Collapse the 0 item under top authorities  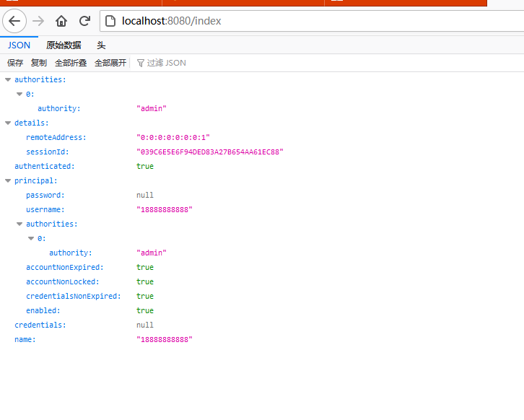coord(19,95)
